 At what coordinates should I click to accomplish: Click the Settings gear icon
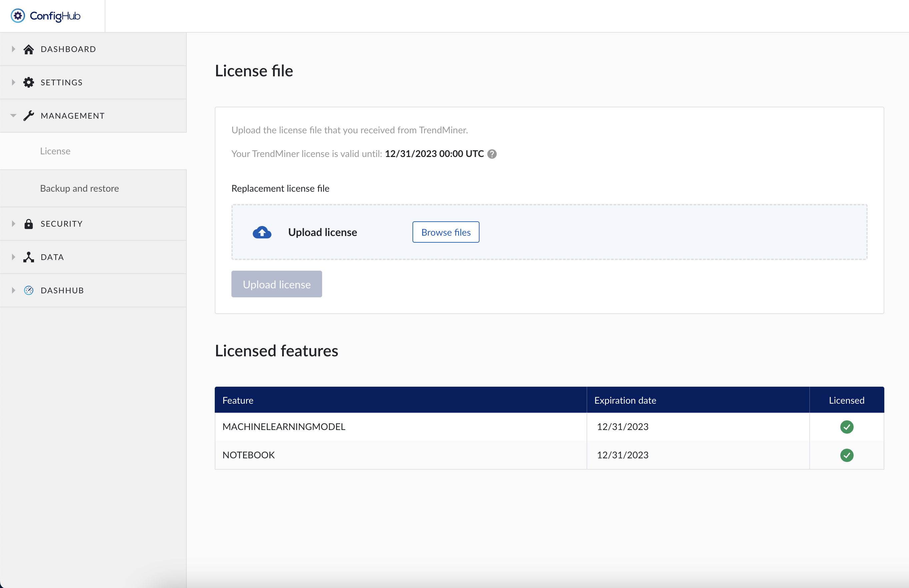pos(29,82)
